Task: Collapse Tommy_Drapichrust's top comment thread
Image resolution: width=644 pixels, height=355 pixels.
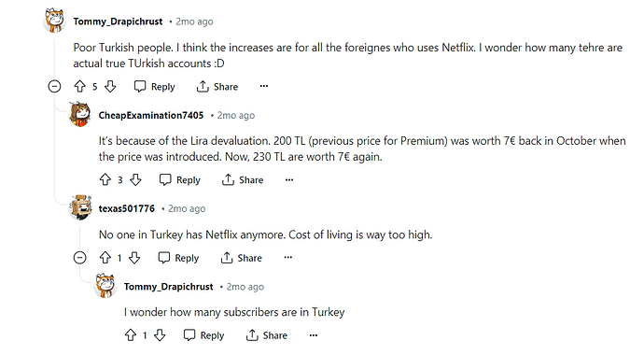Action: 54,86
